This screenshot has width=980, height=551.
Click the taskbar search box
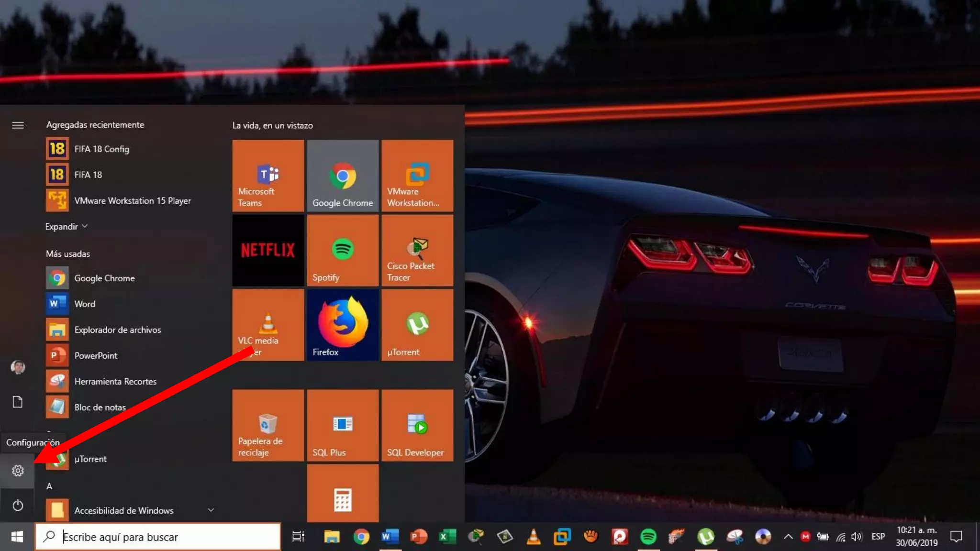(x=158, y=537)
